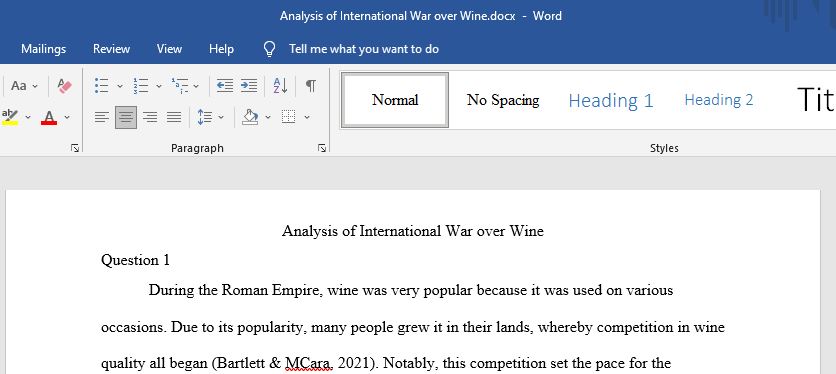
Task: Decrease paragraph indent
Action: pyautogui.click(x=225, y=85)
